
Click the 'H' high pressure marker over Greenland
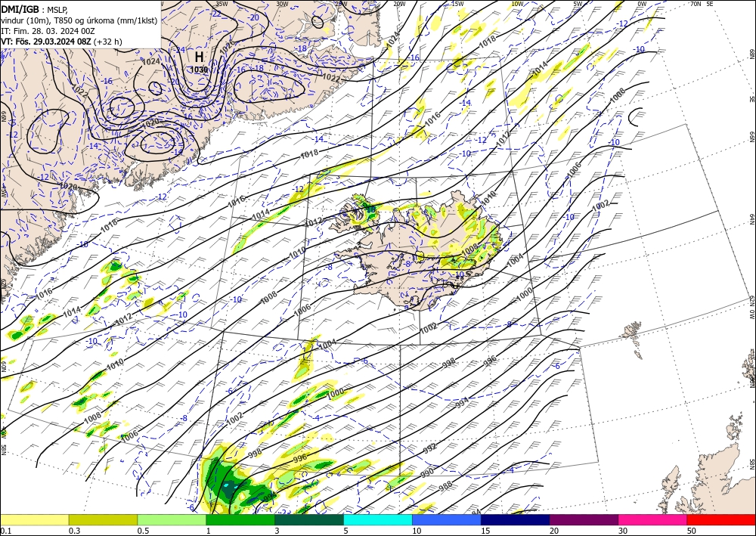coord(199,57)
